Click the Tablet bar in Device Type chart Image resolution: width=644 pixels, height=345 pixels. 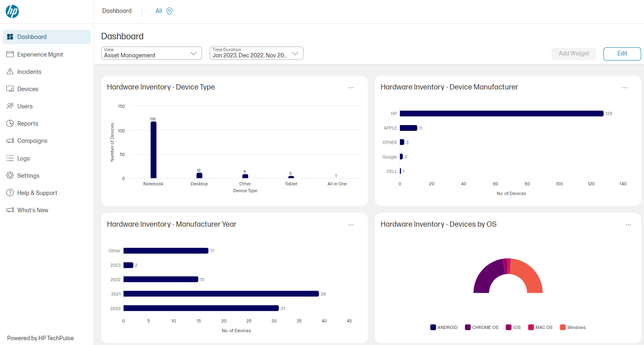tap(291, 177)
